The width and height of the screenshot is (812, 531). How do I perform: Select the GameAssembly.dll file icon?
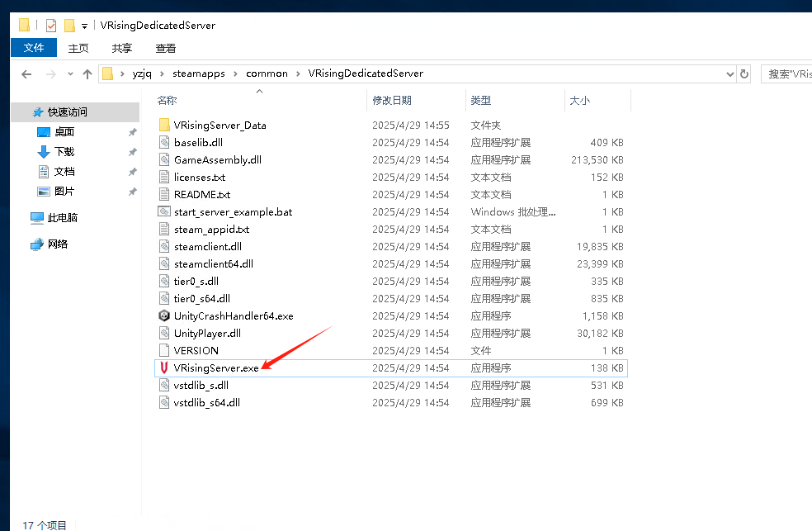click(164, 159)
